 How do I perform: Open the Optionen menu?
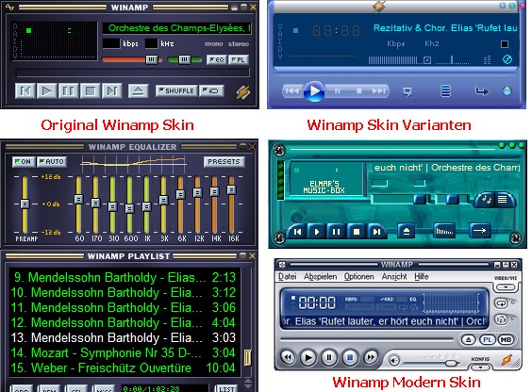[359, 276]
